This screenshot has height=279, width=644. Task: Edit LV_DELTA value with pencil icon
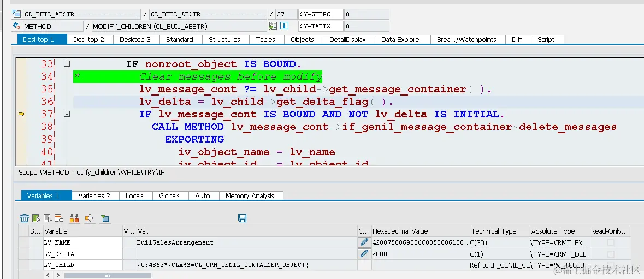point(364,253)
